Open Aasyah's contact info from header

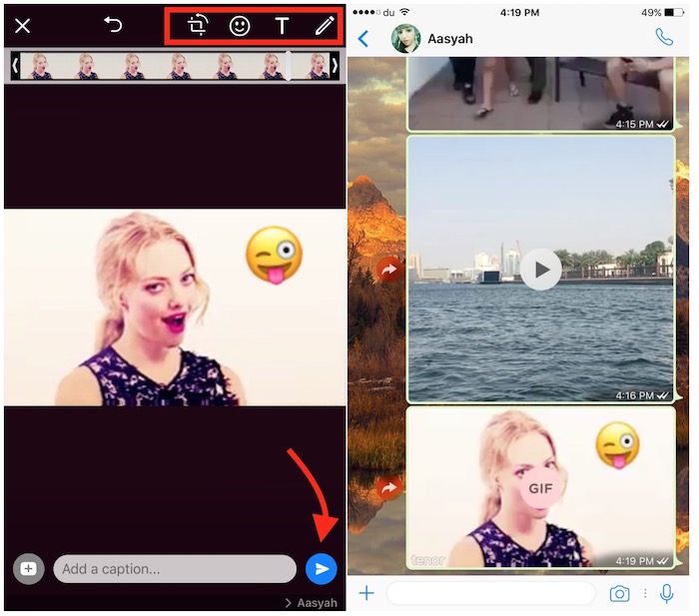tap(449, 39)
